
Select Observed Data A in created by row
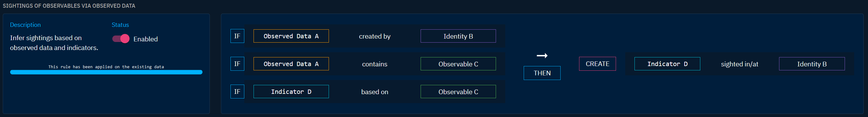[291, 36]
